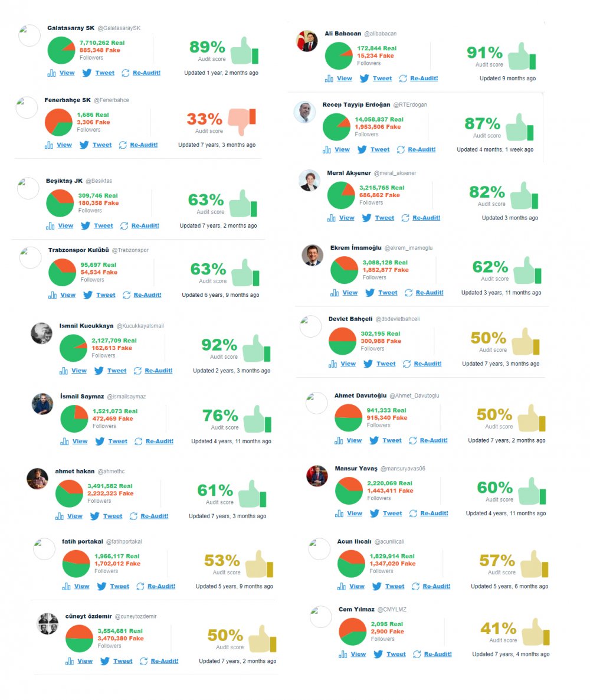Click the bar chart icon for Fenerbahçe SK
Image resolution: width=590 pixels, height=700 pixels.
click(48, 145)
